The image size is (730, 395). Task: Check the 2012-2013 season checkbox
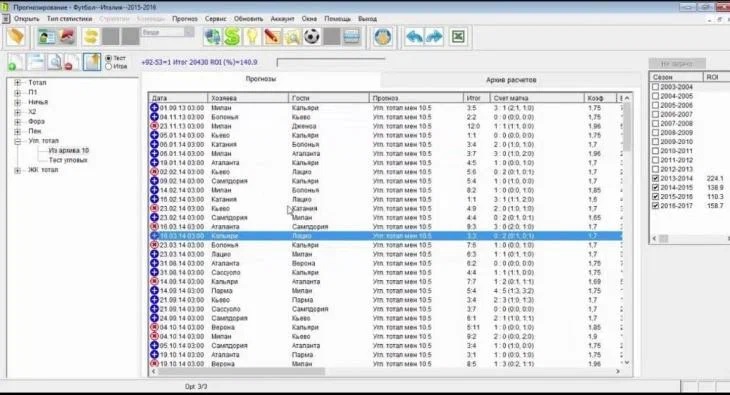pyautogui.click(x=656, y=169)
